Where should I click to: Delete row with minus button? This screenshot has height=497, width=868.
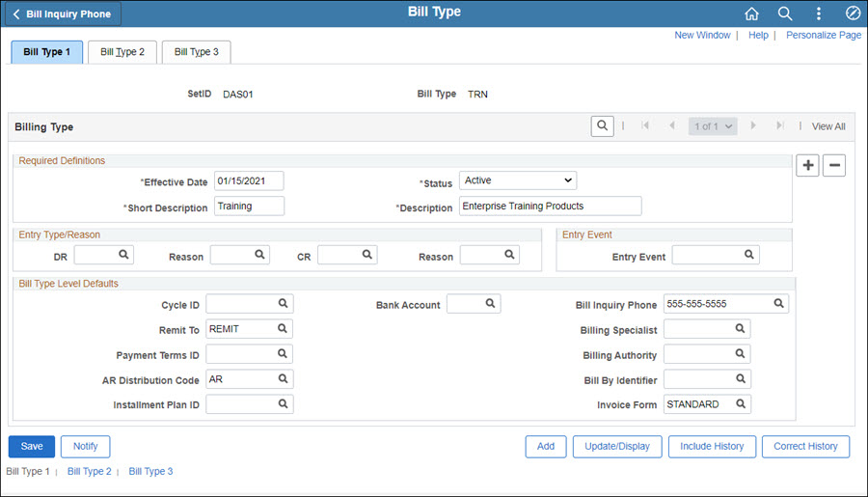[x=834, y=165]
